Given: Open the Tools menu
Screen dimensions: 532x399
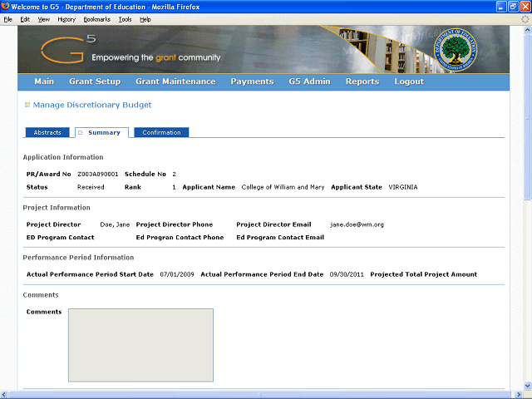Looking at the screenshot, I should click(126, 19).
